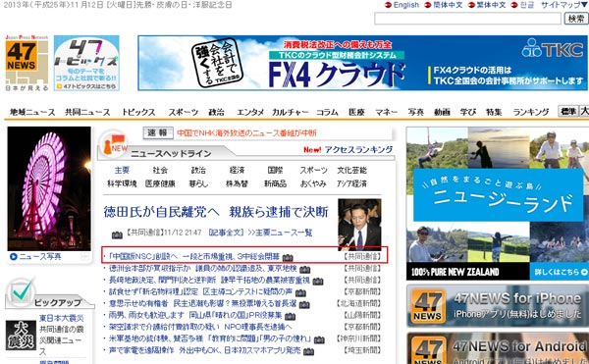Click the 記事全文 link
The image size is (589, 364).
[227, 233]
